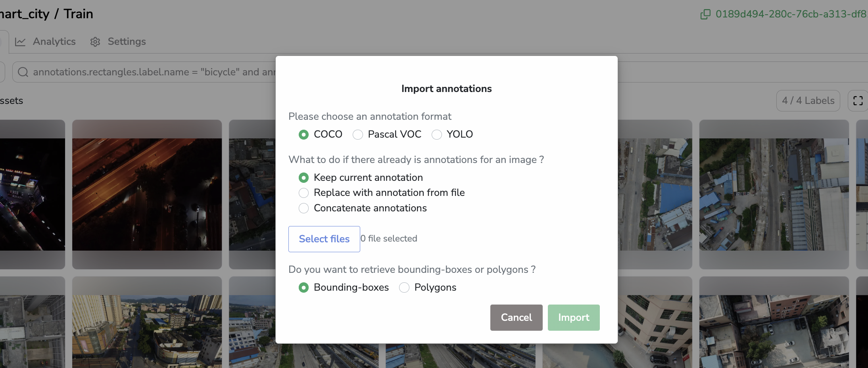Click the search magnifier icon
This screenshot has width=868, height=368.
pos(23,72)
